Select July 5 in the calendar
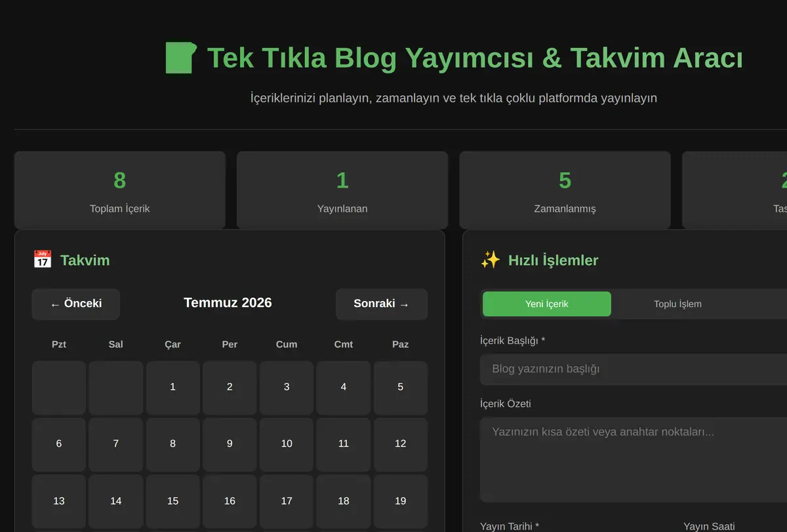The width and height of the screenshot is (787, 532). (401, 387)
